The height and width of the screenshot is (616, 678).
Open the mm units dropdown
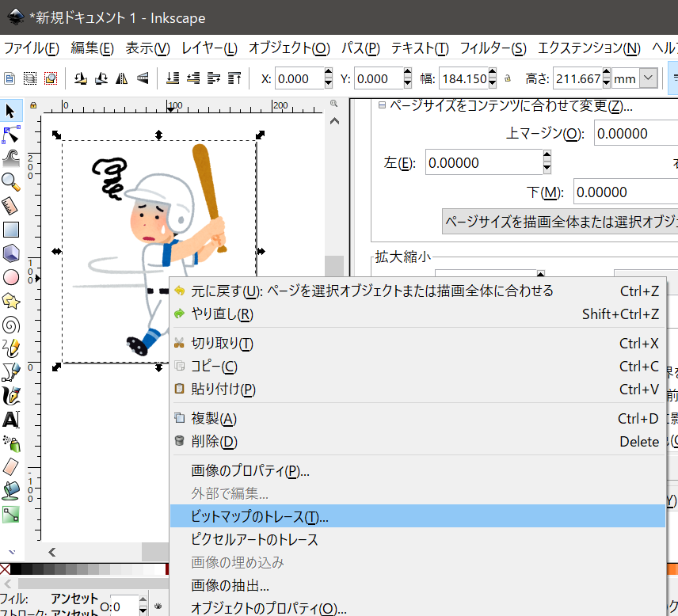click(648, 78)
